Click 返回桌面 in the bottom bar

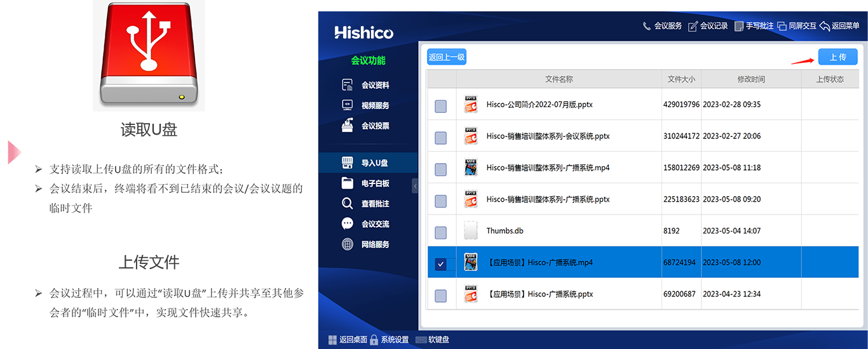[348, 339]
